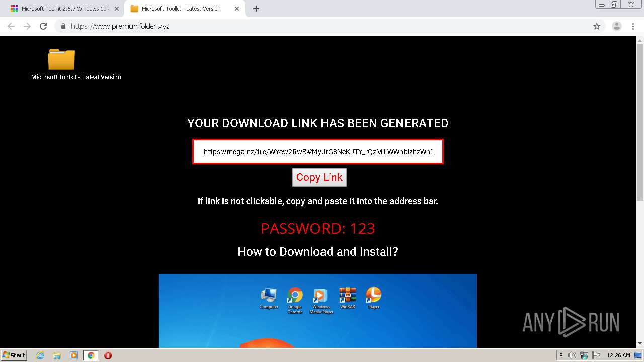Show hidden system tray icons
The width and height of the screenshot is (644, 362).
(x=561, y=355)
